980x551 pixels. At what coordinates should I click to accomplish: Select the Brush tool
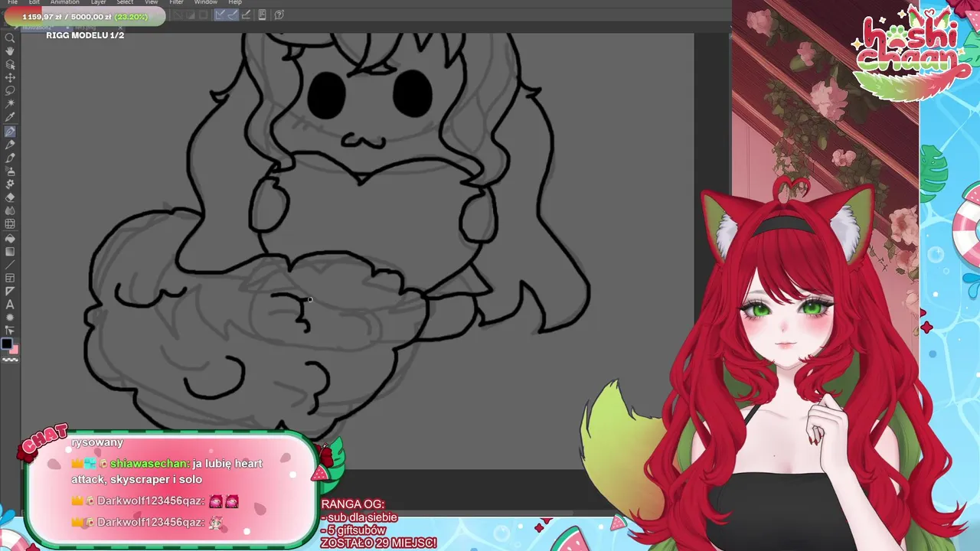click(10, 158)
